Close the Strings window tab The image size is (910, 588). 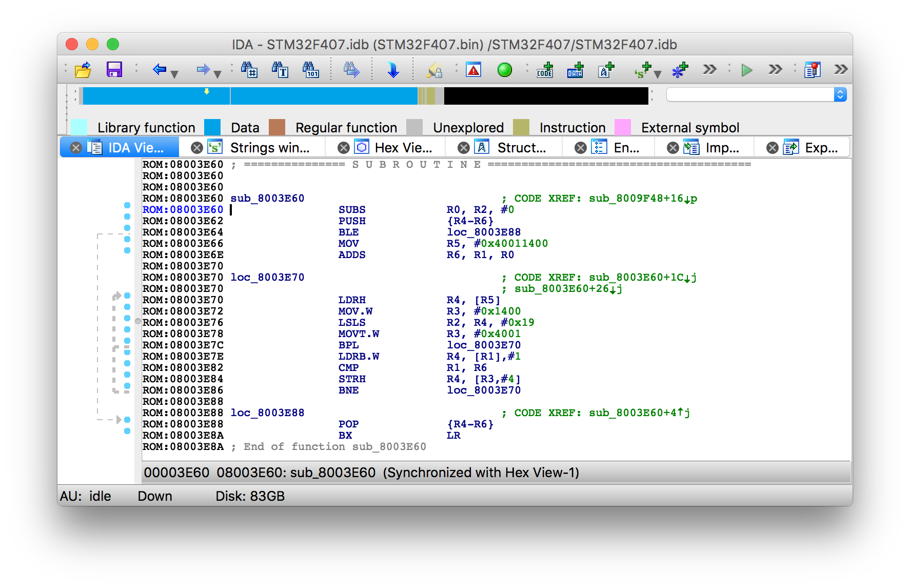coord(197,148)
